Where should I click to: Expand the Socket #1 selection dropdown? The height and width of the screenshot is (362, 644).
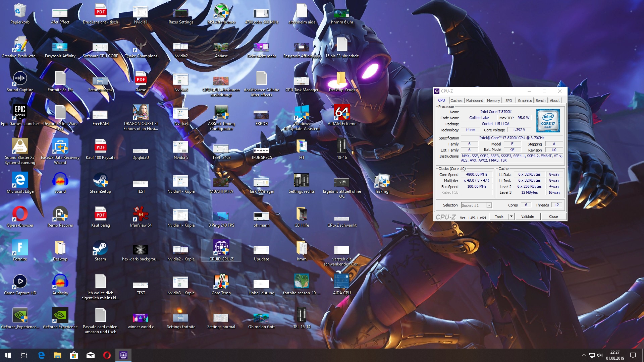[x=489, y=205]
